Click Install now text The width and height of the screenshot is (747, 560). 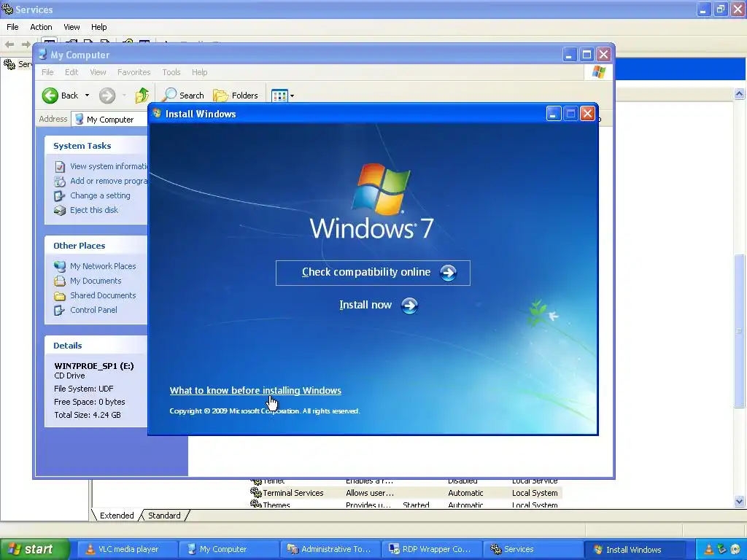pyautogui.click(x=365, y=305)
